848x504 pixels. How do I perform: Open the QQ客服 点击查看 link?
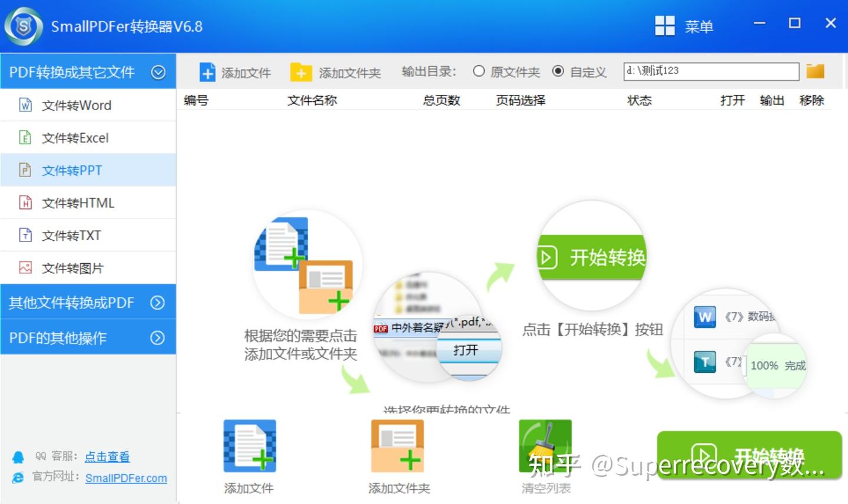107,456
